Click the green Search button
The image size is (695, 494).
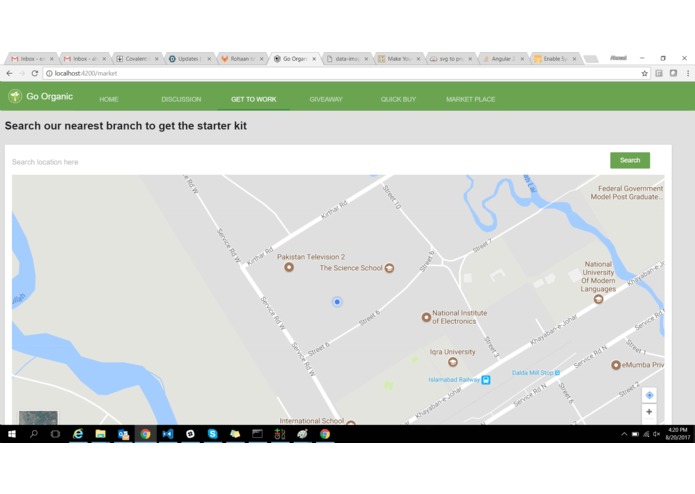pos(630,160)
